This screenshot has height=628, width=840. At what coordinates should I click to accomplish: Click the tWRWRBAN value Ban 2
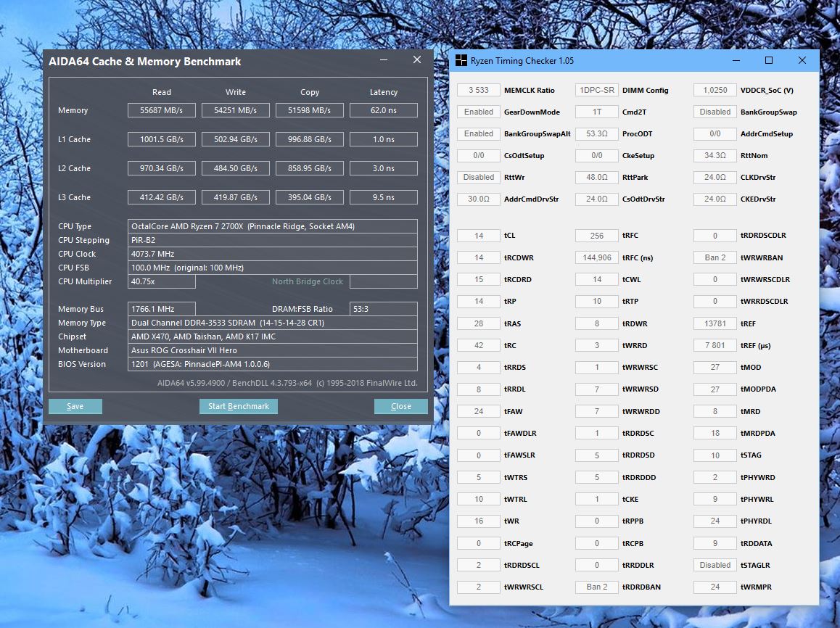715,257
